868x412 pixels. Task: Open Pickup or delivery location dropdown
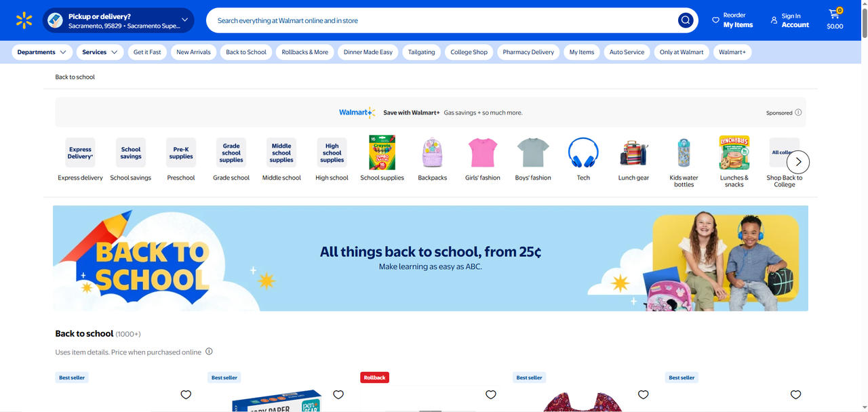coord(119,20)
